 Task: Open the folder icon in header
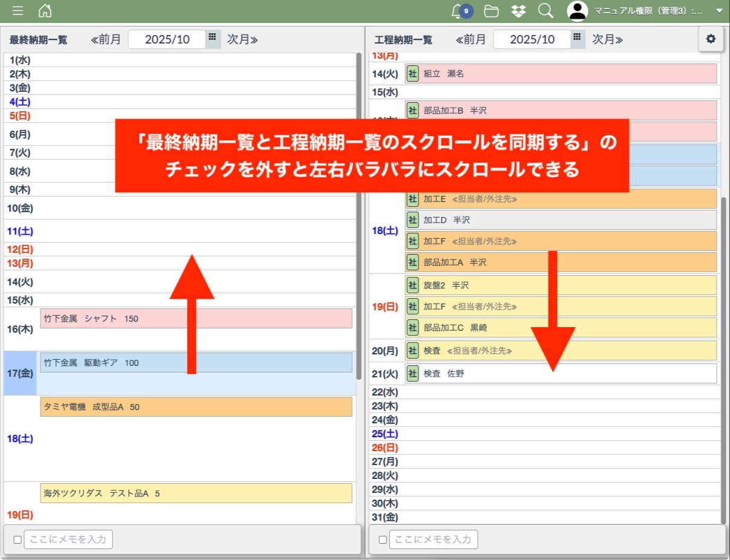point(491,11)
